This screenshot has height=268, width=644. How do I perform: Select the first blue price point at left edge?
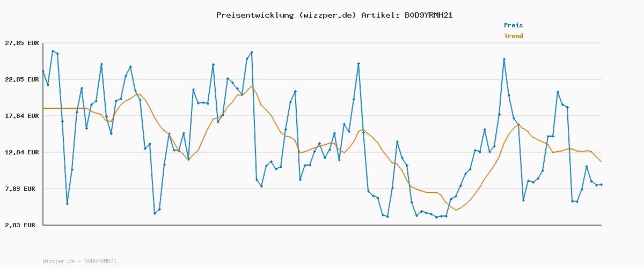coord(43,71)
